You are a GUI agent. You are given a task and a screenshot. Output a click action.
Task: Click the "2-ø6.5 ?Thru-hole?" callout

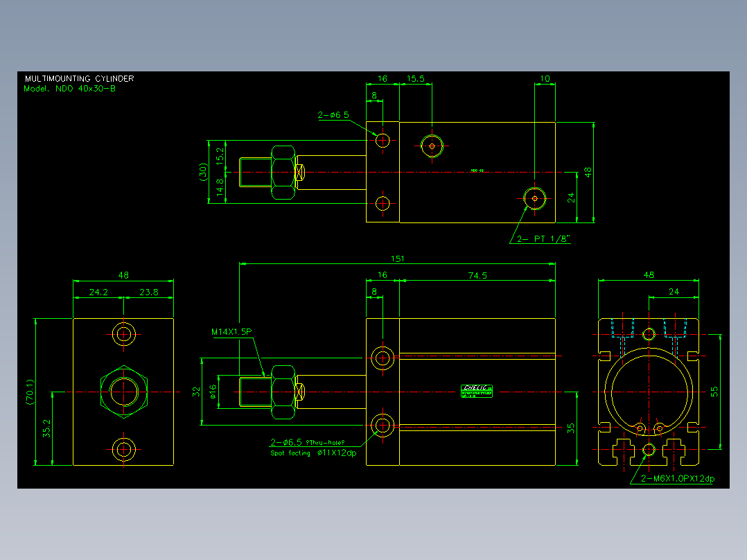307,442
